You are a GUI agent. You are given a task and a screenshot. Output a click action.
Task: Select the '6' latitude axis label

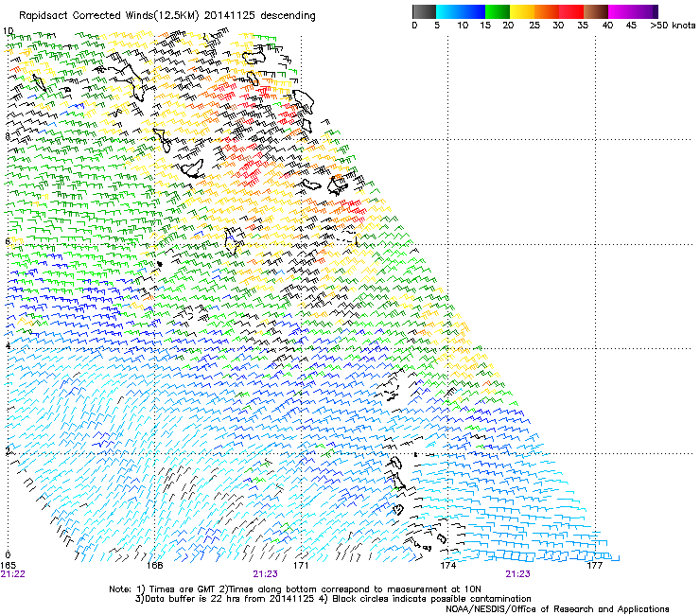8,241
